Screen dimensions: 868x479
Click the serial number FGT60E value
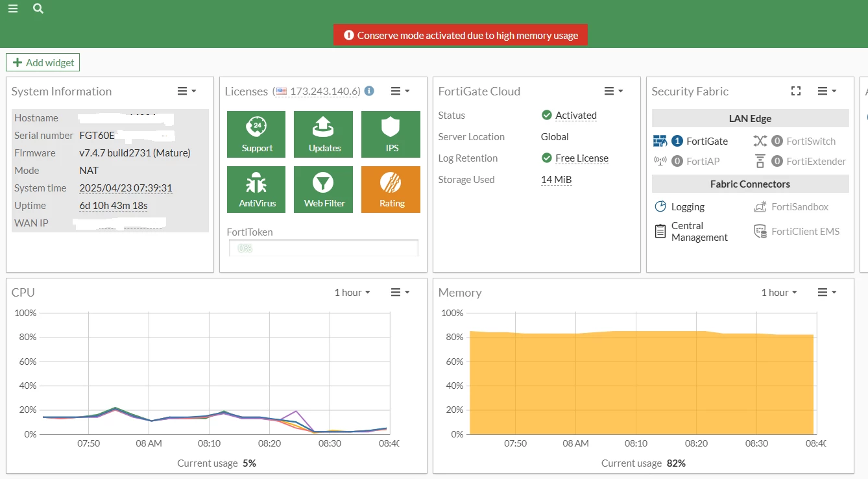97,136
